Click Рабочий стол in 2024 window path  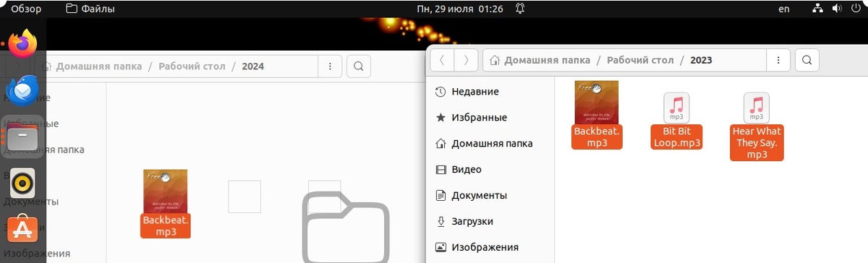click(x=192, y=66)
